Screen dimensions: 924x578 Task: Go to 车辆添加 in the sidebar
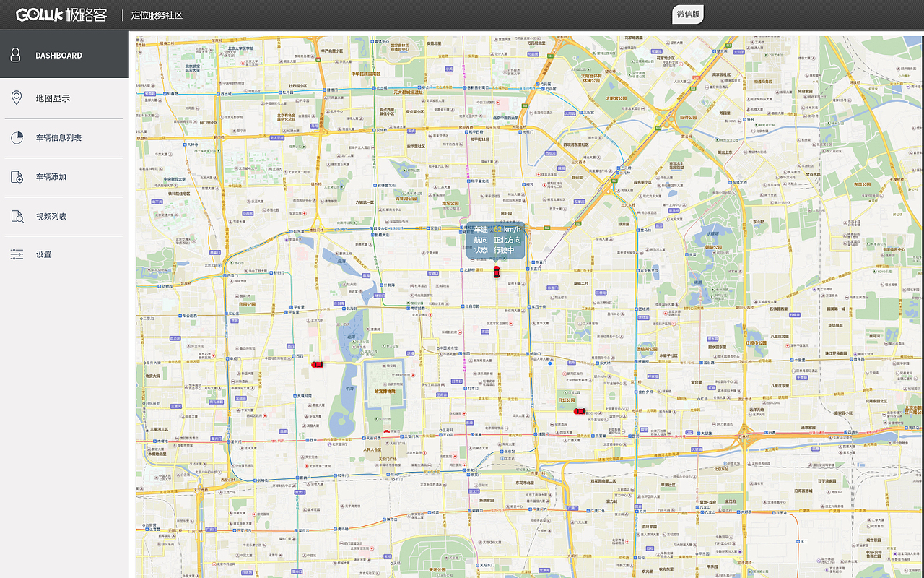coord(64,176)
